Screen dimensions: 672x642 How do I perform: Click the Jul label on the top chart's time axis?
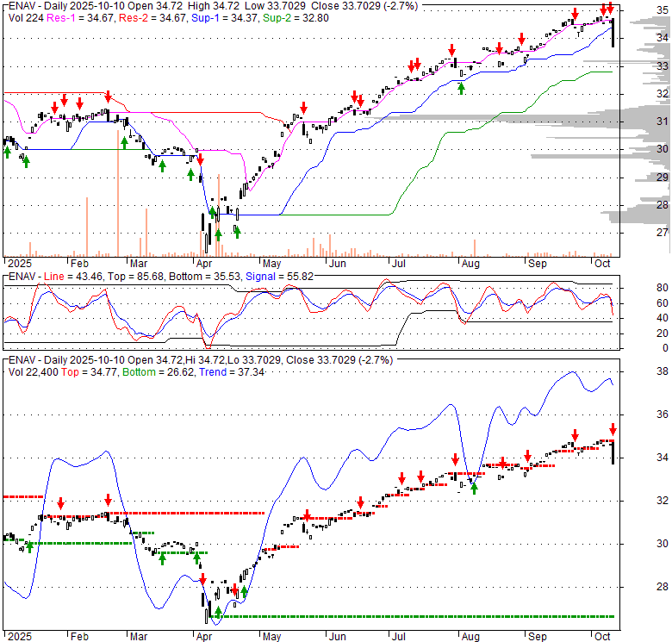[398, 263]
